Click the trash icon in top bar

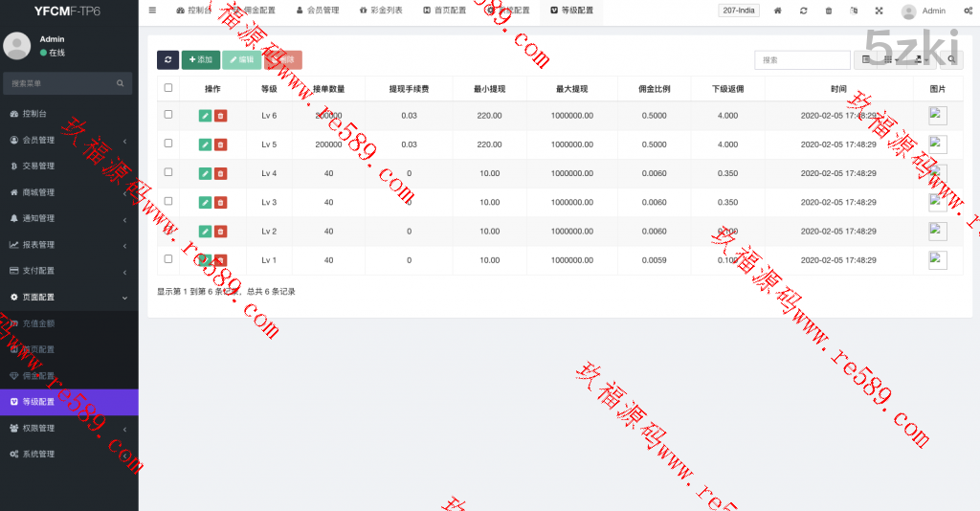828,11
